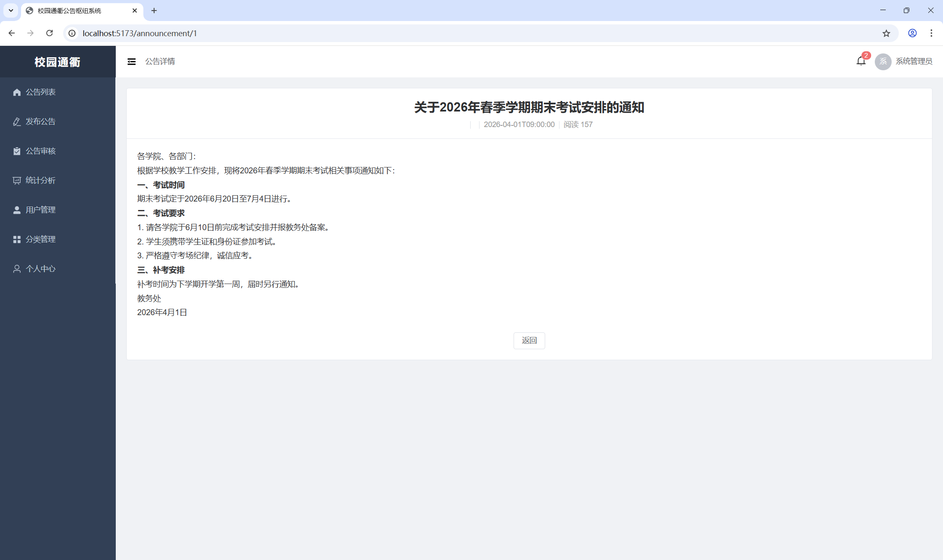Click the chart icon beside 统计分析
This screenshot has width=943, height=560.
17,180
